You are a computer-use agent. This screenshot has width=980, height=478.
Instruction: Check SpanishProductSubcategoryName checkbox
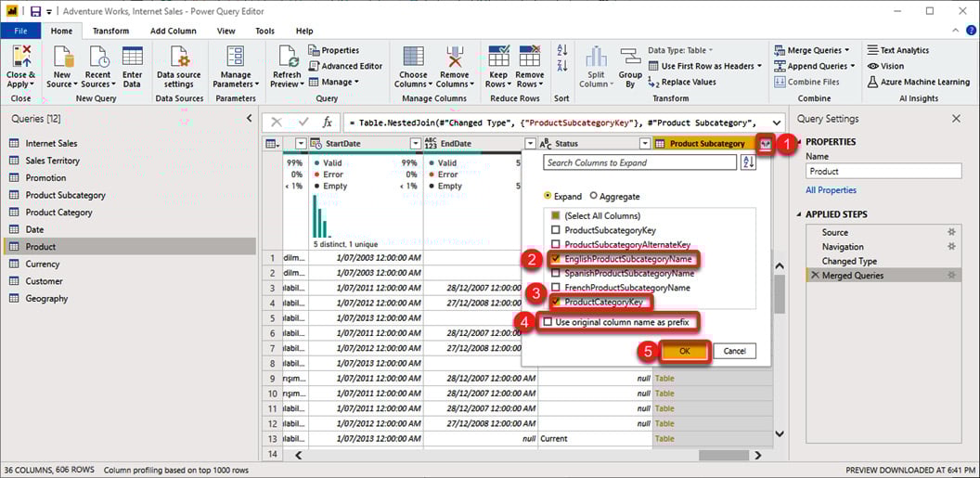point(556,273)
